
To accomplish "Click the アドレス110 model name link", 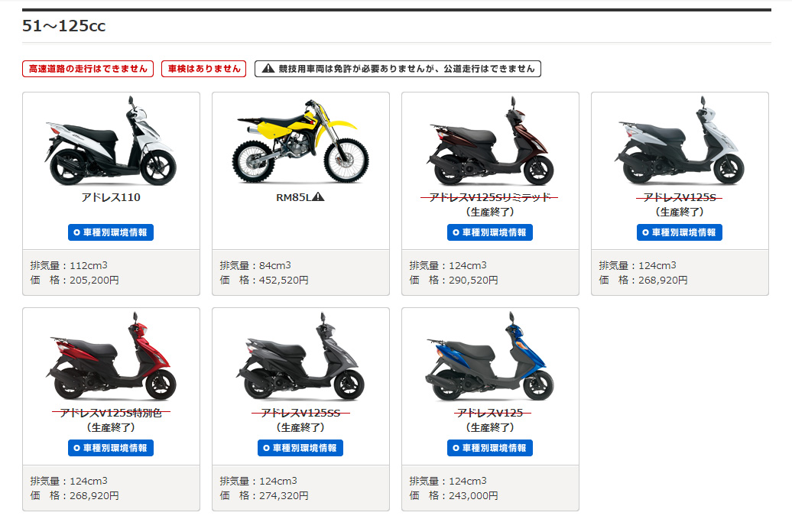I will (111, 197).
